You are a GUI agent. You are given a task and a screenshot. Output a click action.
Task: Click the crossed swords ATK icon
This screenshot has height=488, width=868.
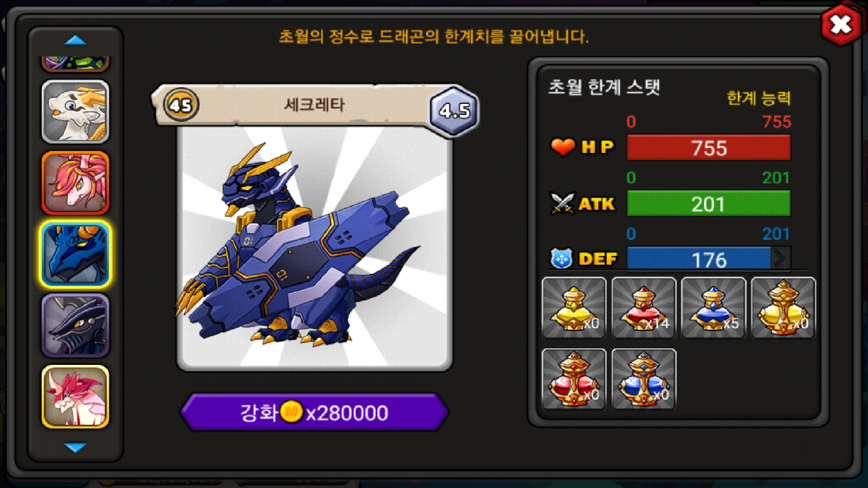[562, 203]
